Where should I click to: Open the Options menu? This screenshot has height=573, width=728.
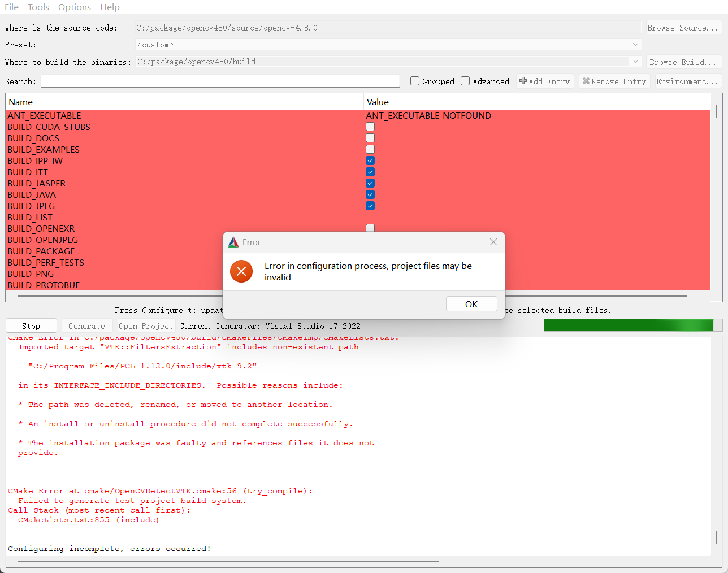tap(75, 7)
